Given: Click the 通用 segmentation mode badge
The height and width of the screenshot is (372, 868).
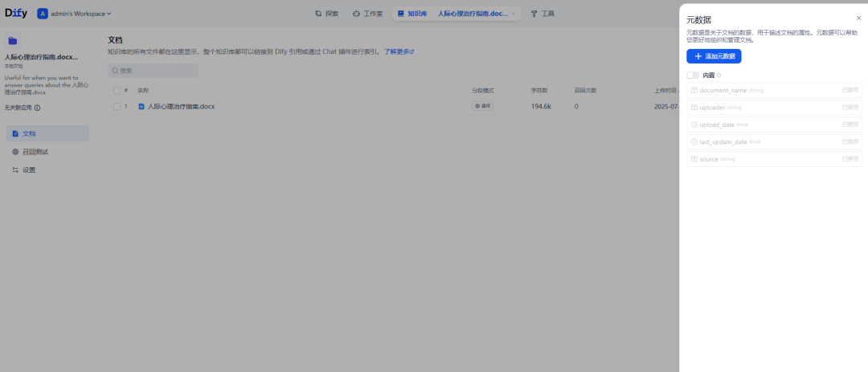Looking at the screenshot, I should pos(482,106).
